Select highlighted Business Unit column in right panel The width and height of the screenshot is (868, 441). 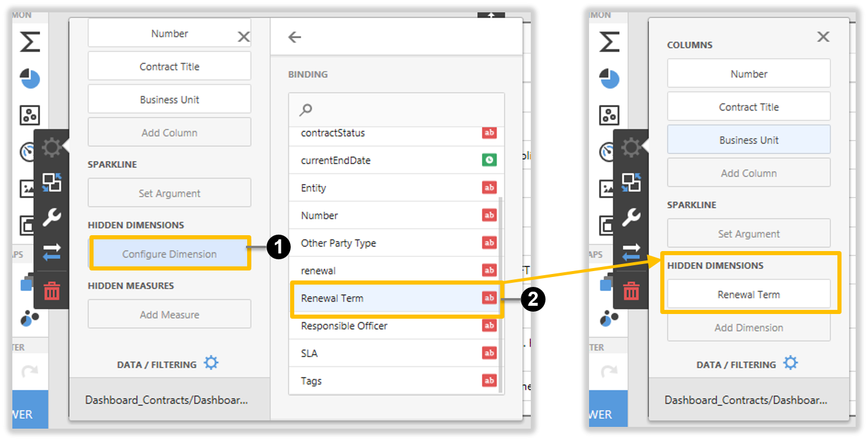click(x=749, y=140)
